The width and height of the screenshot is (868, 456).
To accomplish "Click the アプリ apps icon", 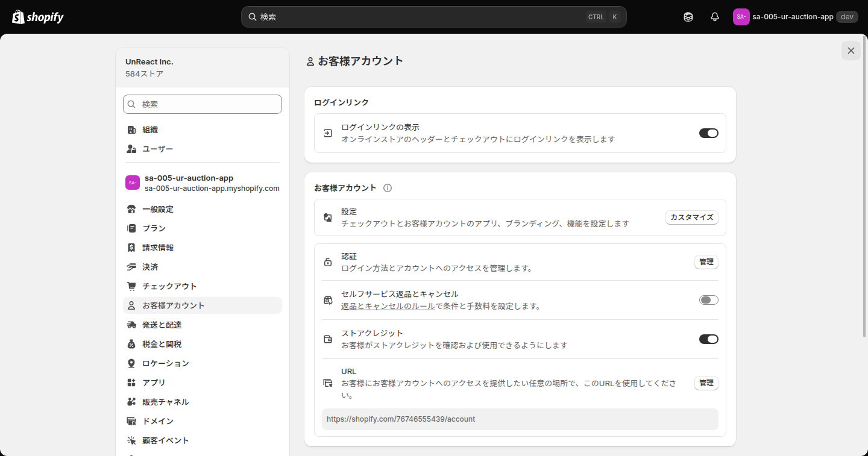I will [131, 383].
